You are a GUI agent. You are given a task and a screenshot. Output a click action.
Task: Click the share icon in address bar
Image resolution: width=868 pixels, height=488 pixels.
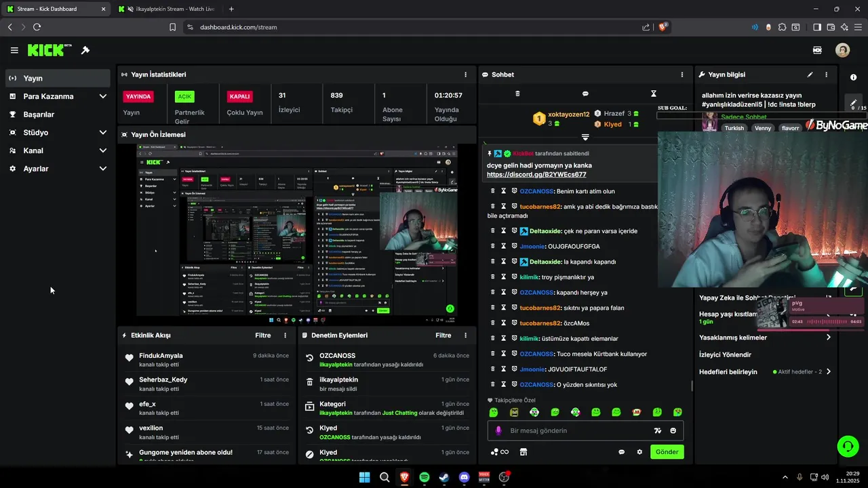click(646, 27)
